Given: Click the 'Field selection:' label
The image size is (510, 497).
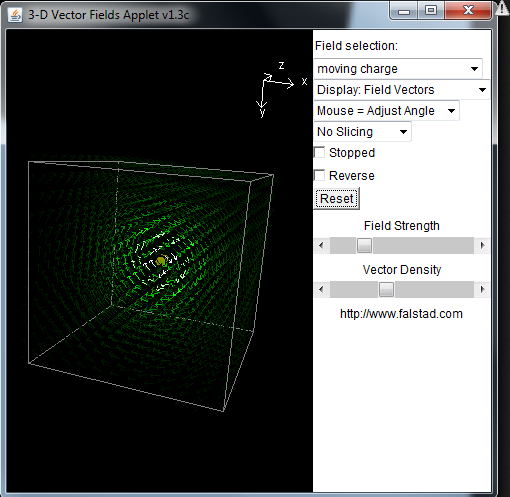Looking at the screenshot, I should [x=356, y=46].
